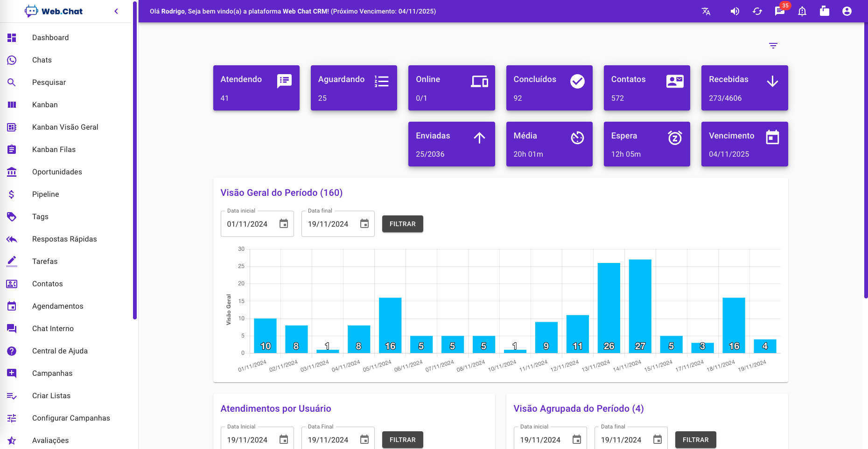Screen dimensions: 868x449
Task: Open calendar for Data Inicial in Atendimentos por Usuário
Action: coord(284,439)
